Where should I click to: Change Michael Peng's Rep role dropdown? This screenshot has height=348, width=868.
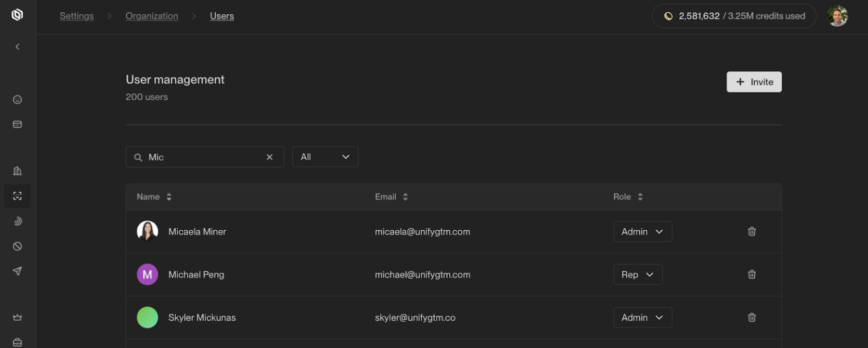point(638,275)
